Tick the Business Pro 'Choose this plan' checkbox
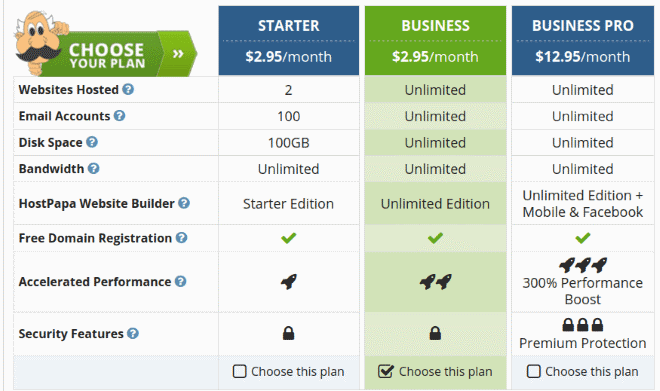This screenshot has height=391, width=660. pos(534,371)
